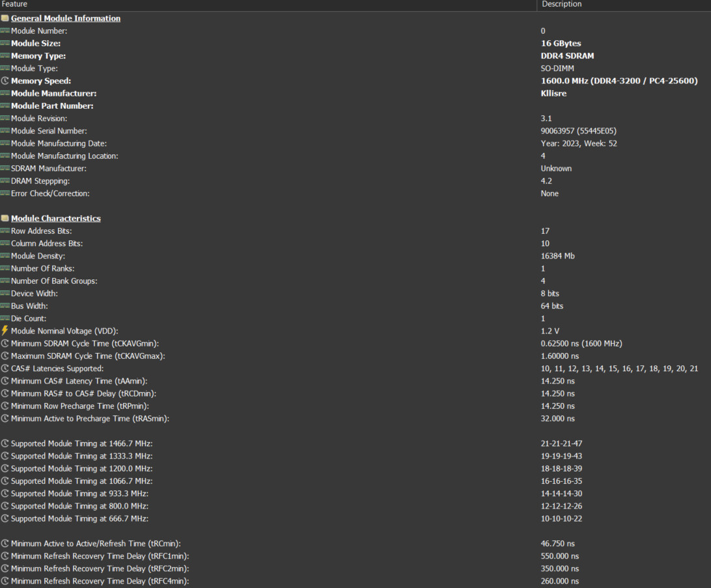
Task: Click the Kllisre manufacturer value
Action: 553,93
